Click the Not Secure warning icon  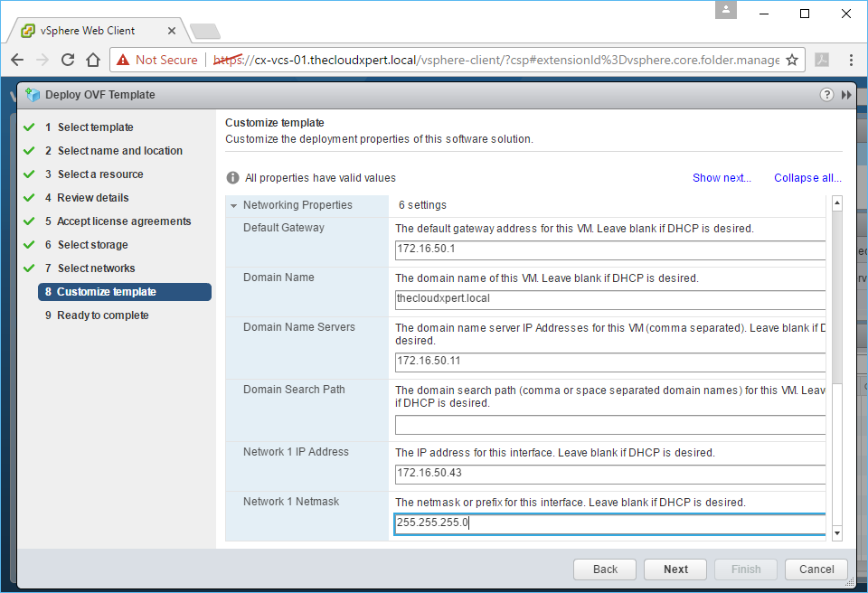coord(123,61)
